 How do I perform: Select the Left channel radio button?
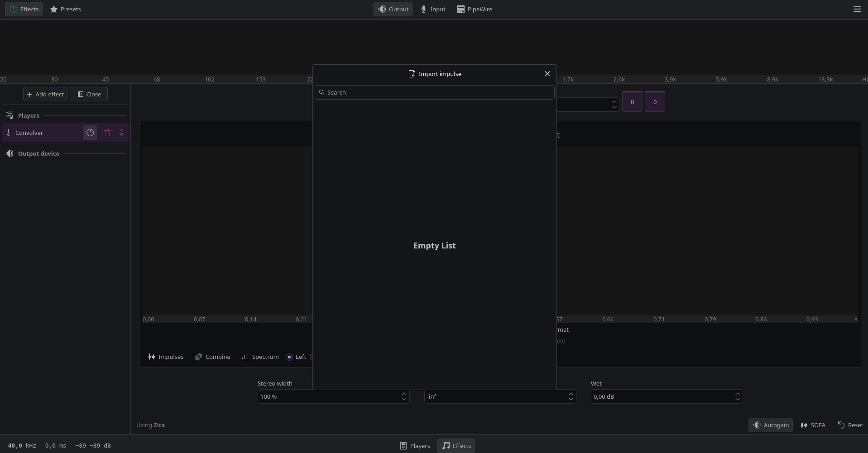289,357
